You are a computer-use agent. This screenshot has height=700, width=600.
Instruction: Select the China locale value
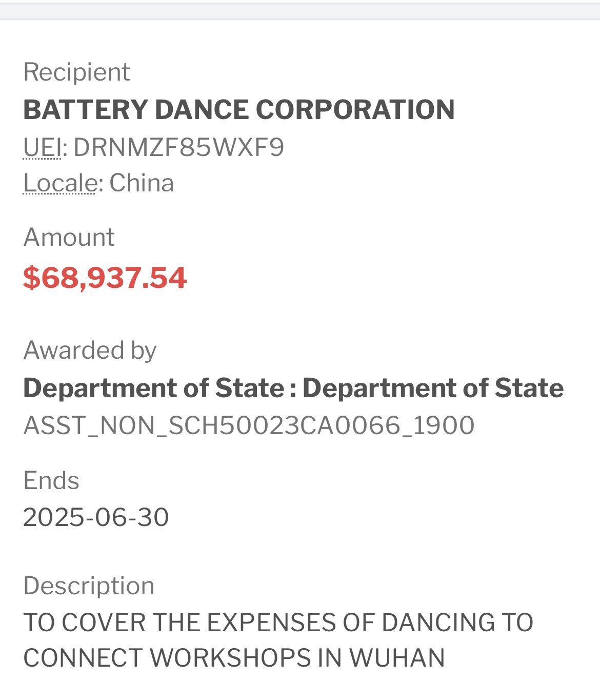coord(142,183)
